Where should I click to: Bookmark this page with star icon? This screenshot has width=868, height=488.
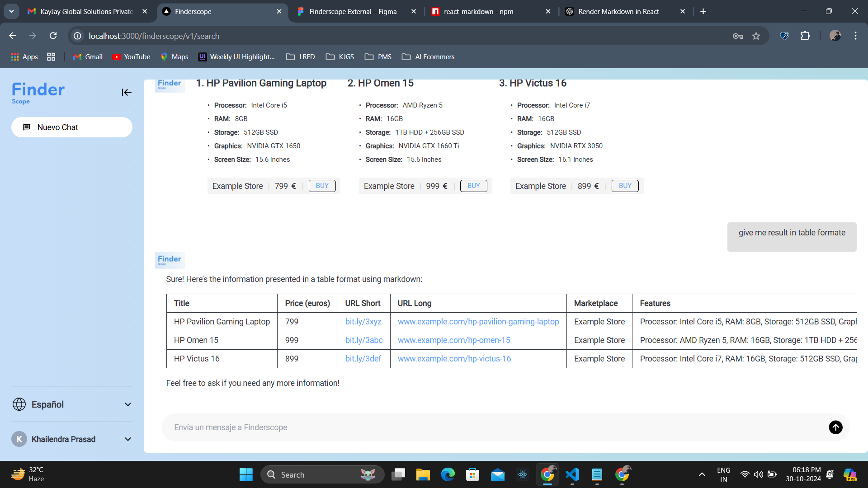click(756, 36)
